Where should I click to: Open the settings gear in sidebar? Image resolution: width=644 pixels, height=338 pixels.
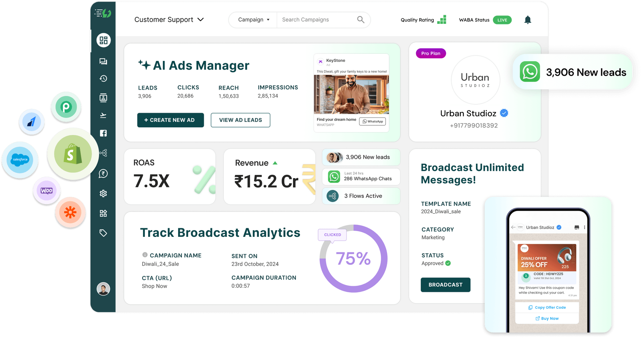[x=103, y=193]
